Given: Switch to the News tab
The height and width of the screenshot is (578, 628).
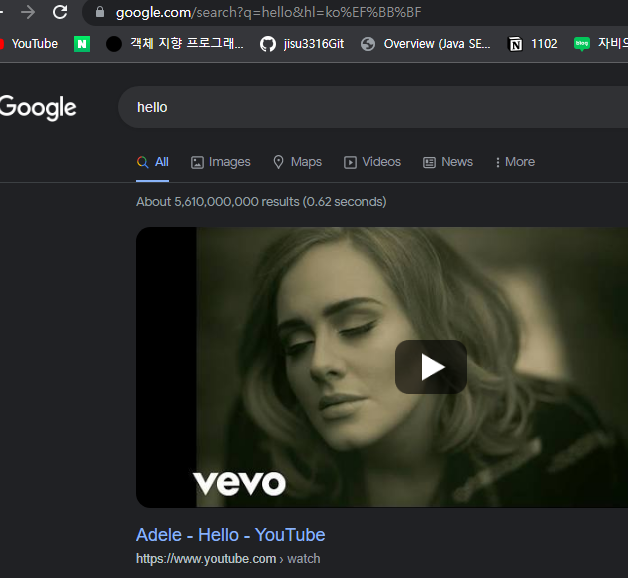Looking at the screenshot, I should coord(448,162).
